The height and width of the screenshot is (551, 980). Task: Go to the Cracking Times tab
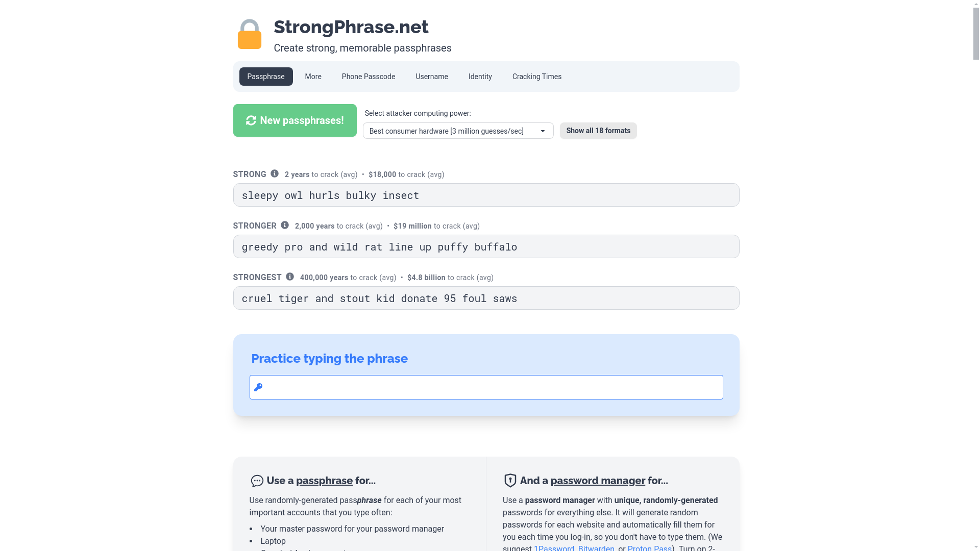(536, 77)
